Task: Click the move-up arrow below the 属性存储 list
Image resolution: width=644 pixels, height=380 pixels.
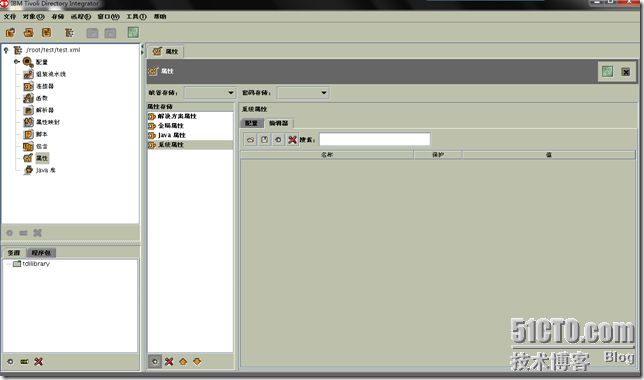Action: [x=183, y=362]
